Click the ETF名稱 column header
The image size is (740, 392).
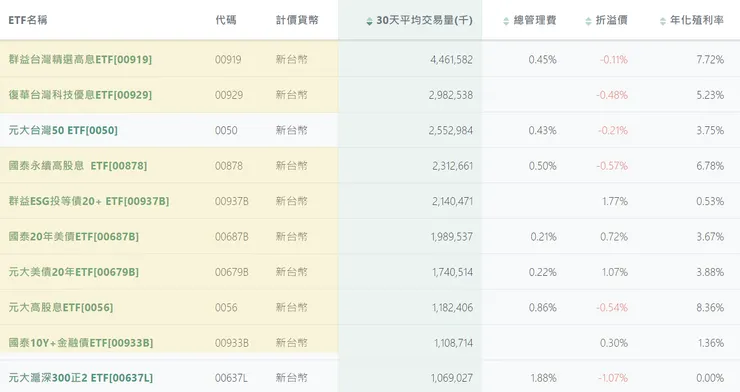(x=28, y=20)
